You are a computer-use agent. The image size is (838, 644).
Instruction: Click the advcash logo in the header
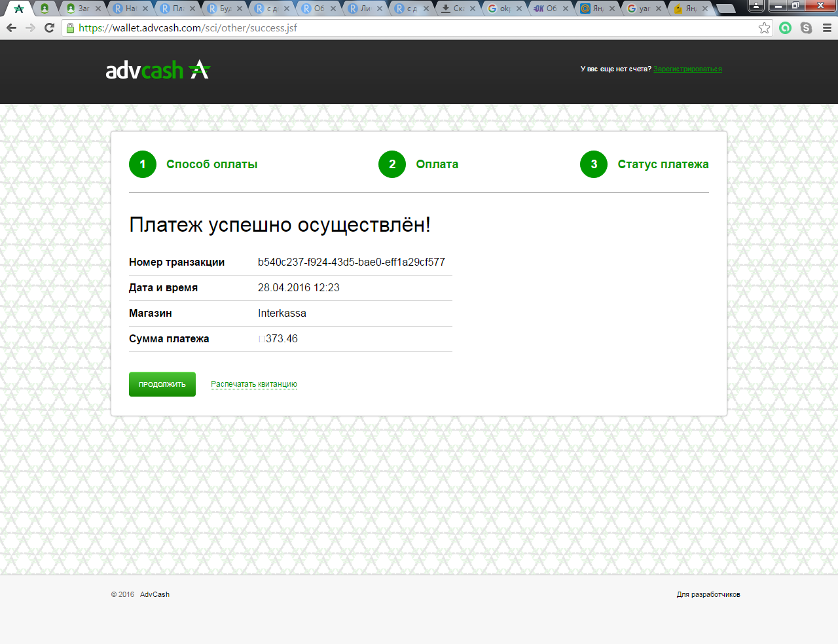158,69
